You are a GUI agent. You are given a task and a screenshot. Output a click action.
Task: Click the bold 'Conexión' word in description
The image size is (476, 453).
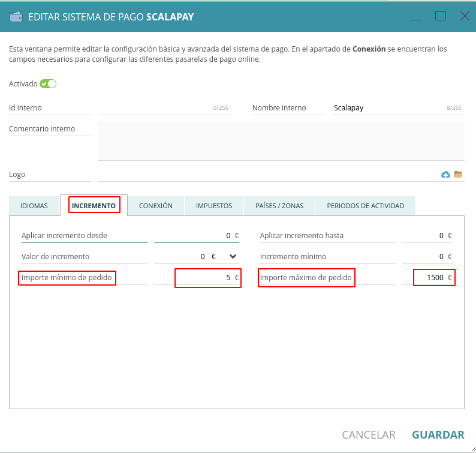tap(369, 49)
